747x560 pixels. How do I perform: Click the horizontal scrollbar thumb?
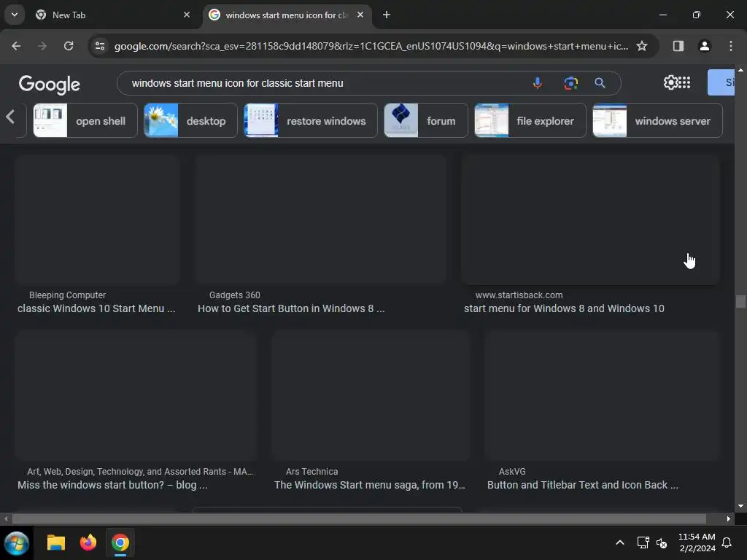point(359,518)
